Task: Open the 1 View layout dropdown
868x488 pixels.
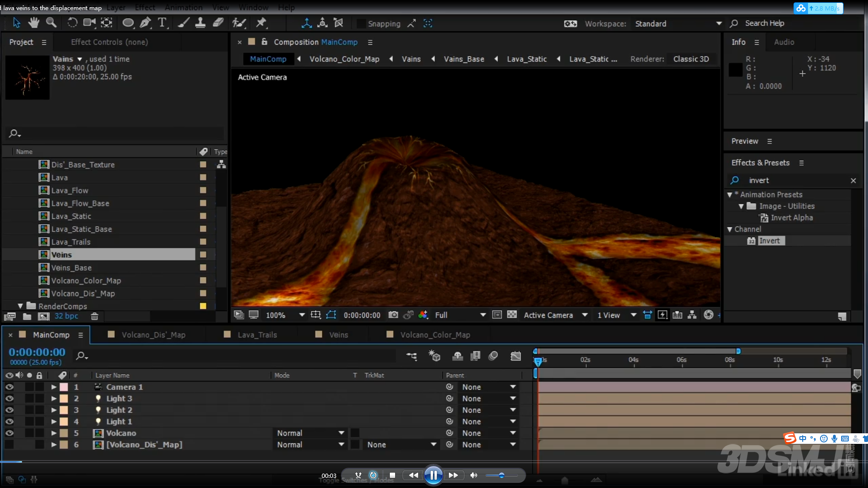Action: tap(617, 315)
